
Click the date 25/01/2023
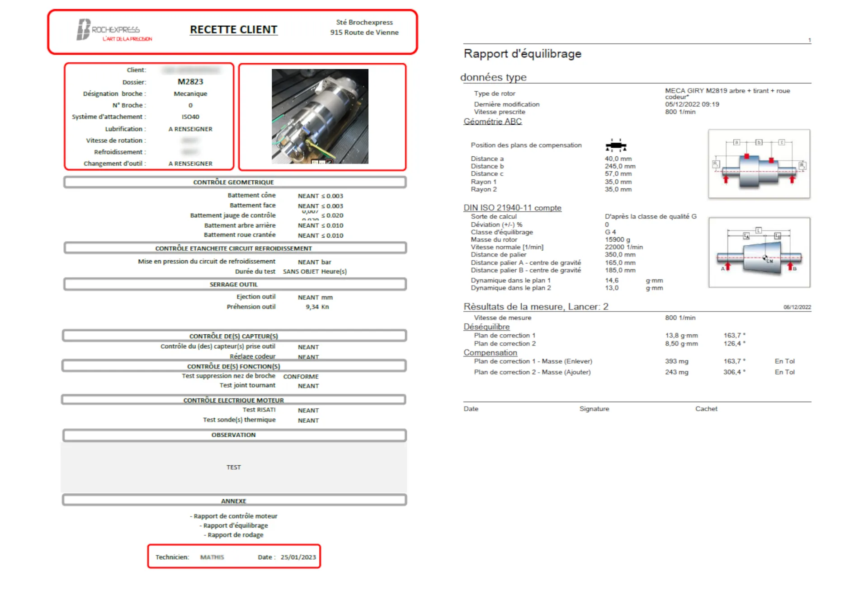tap(298, 557)
